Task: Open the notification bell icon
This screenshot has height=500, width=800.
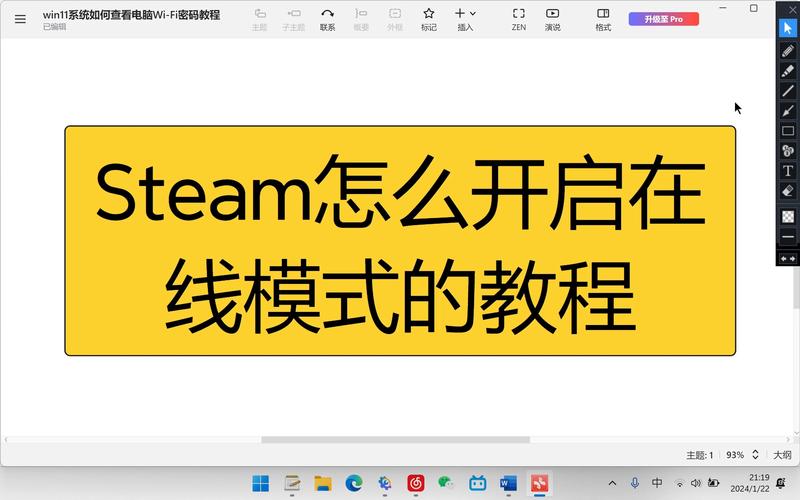Action: (x=781, y=483)
